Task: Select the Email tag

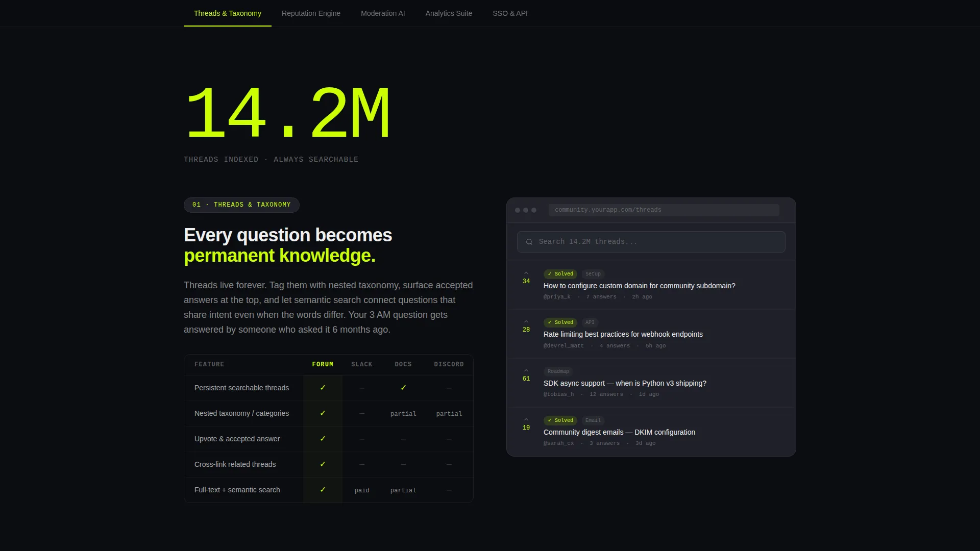Action: point(593,420)
